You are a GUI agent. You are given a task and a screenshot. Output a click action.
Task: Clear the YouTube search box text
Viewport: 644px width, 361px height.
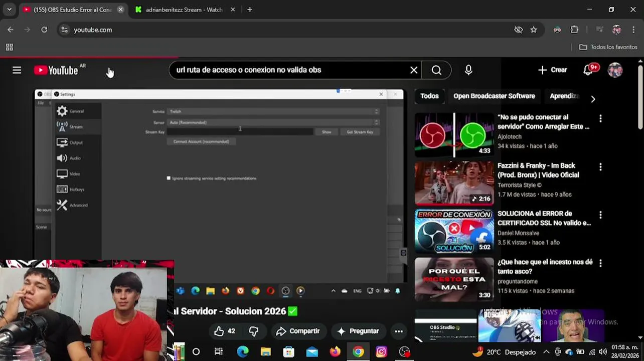(414, 70)
